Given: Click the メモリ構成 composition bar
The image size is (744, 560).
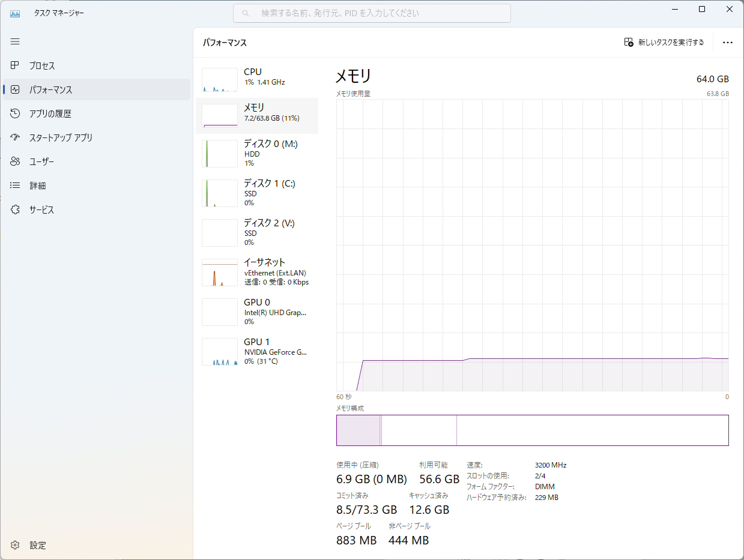Looking at the screenshot, I should point(532,430).
